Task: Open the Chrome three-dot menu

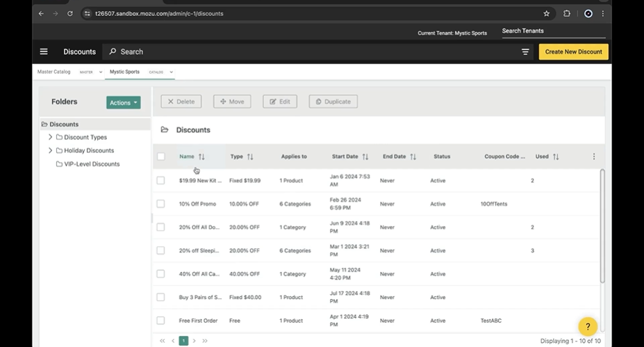Action: 602,14
